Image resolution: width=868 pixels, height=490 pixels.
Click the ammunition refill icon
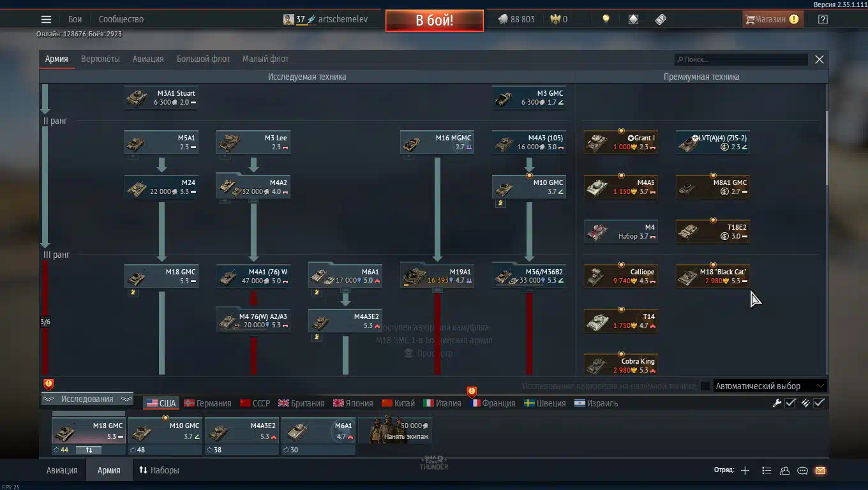(805, 403)
